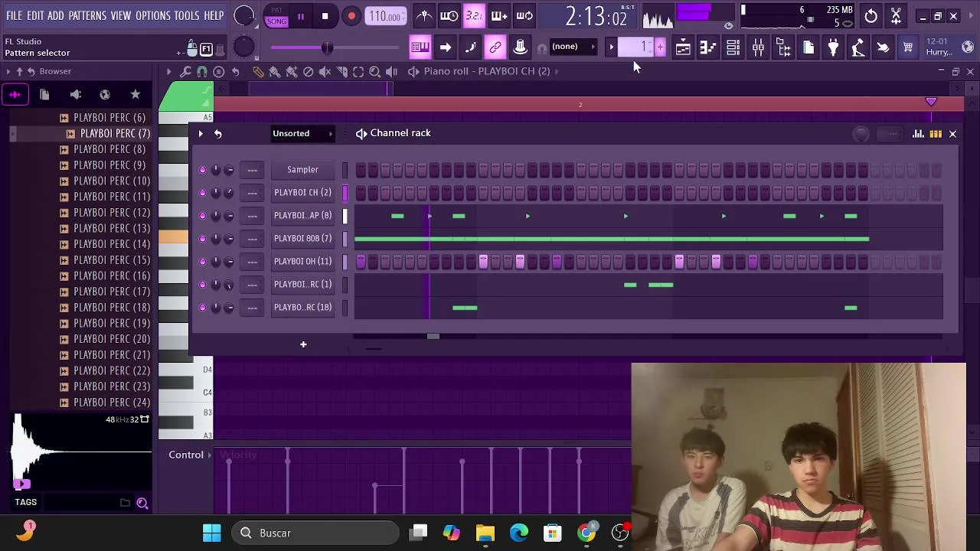
Task: Open the shopping cart content library
Action: point(907,48)
